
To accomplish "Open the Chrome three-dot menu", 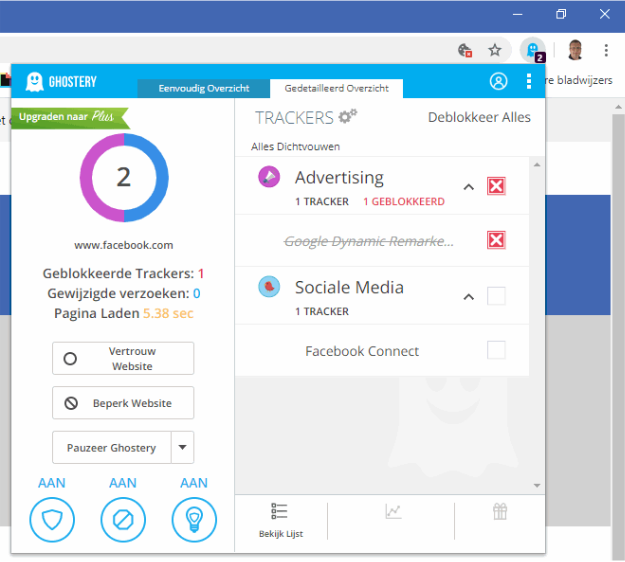I will [x=606, y=50].
